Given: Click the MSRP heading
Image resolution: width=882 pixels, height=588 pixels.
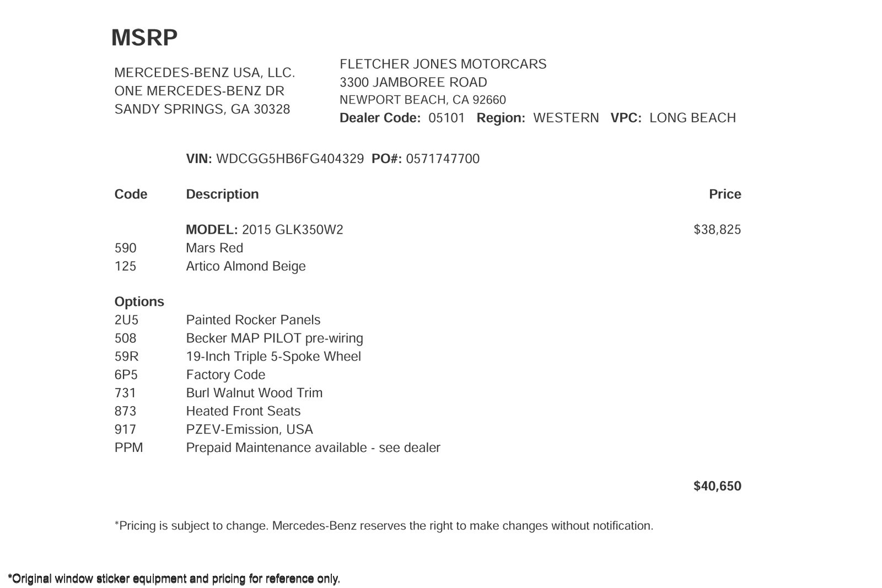Looking at the screenshot, I should 144,38.
